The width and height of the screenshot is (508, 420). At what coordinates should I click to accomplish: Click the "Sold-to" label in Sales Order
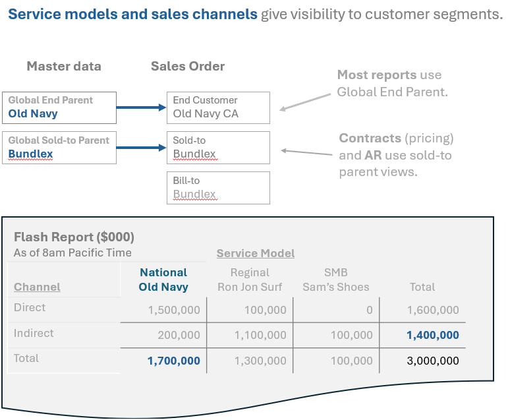point(189,140)
